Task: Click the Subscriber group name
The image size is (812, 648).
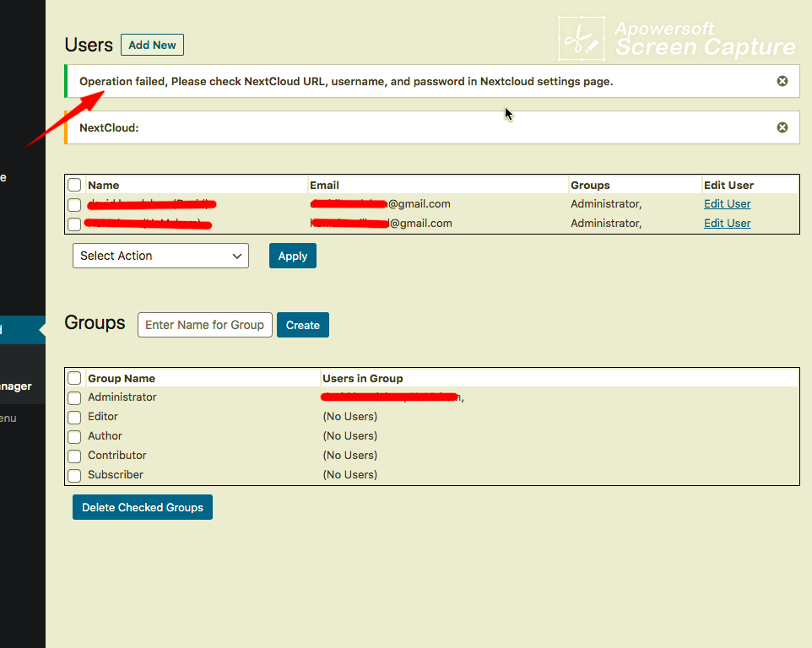Action: click(115, 475)
